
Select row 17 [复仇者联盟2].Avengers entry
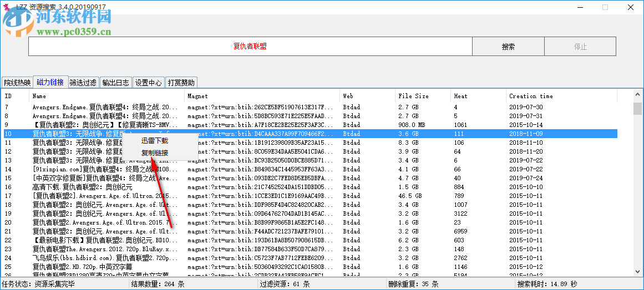coord(105,196)
